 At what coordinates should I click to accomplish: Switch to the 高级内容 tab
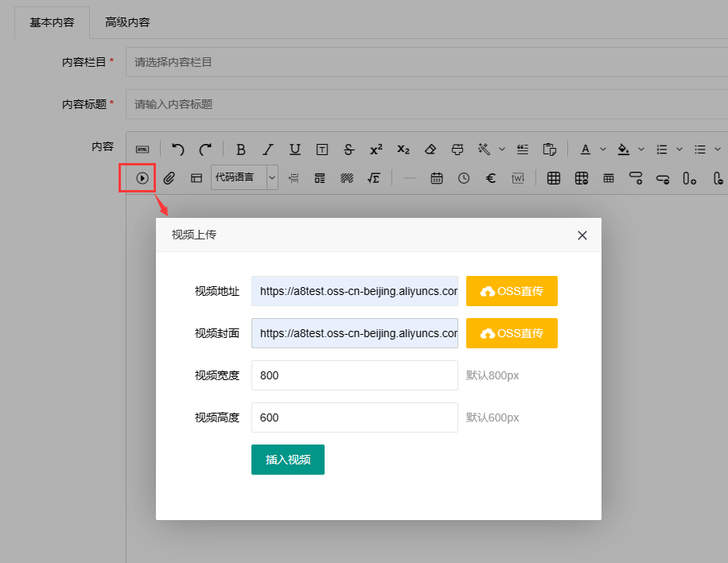point(127,22)
